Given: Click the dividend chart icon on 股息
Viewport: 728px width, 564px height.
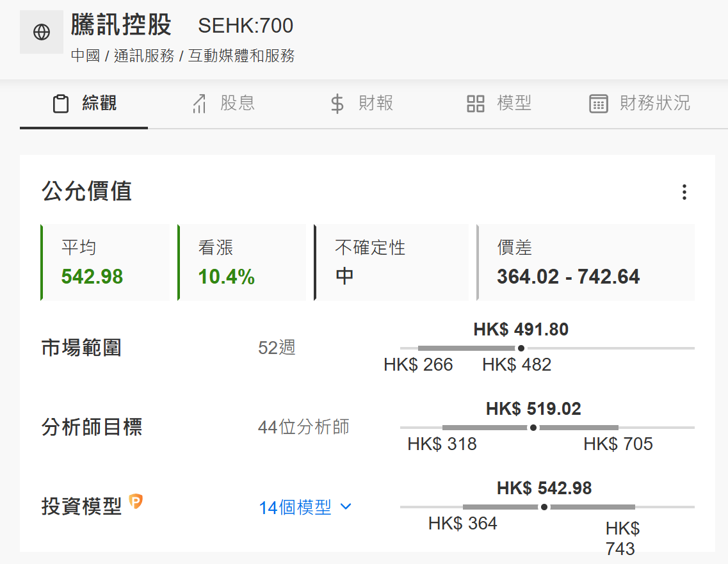Looking at the screenshot, I should point(200,104).
